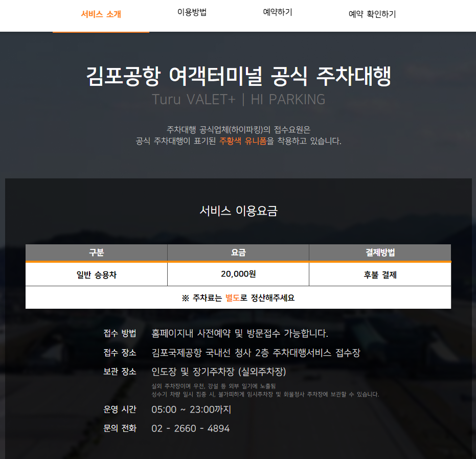The width and height of the screenshot is (476, 459).
Task: Click the 접수 방법 label
Action: click(120, 333)
